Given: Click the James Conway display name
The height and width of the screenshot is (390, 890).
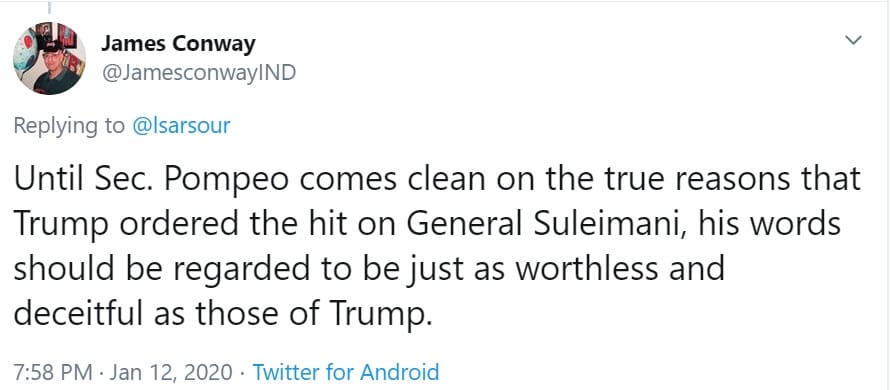Looking at the screenshot, I should click(178, 44).
